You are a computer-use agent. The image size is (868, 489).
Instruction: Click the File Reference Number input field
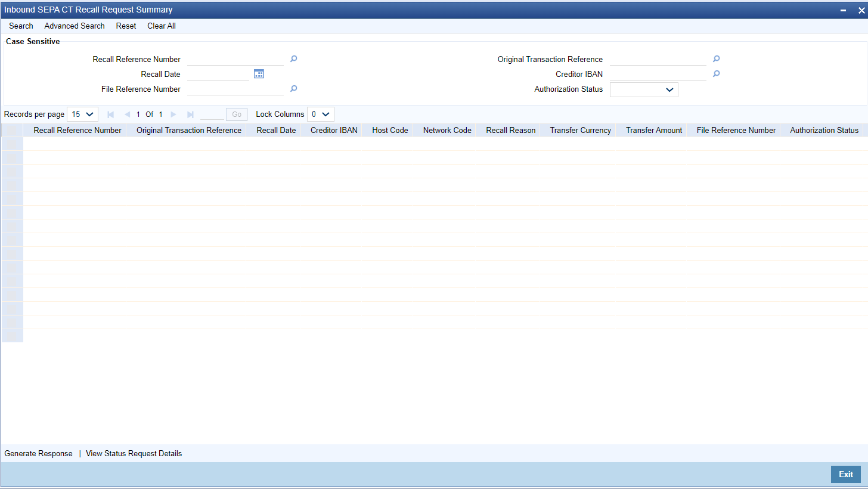(235, 89)
